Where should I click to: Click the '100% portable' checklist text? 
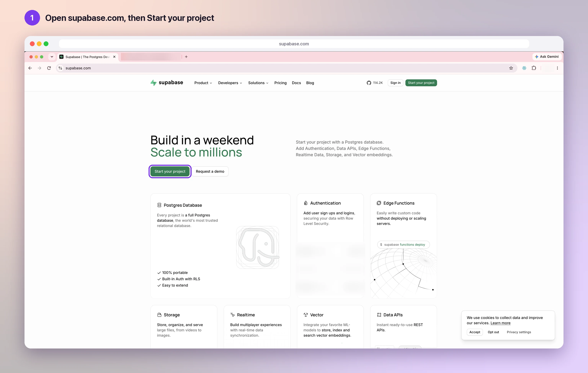pos(175,273)
